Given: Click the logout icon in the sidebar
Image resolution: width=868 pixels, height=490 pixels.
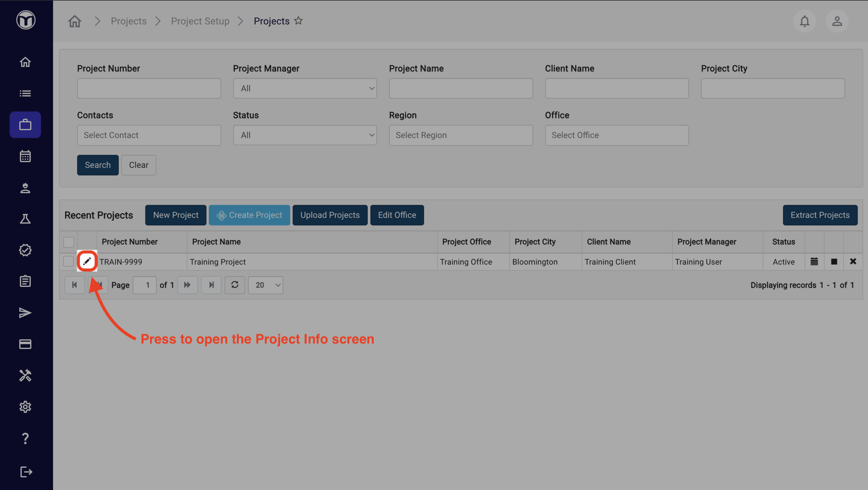Looking at the screenshot, I should coord(26,472).
